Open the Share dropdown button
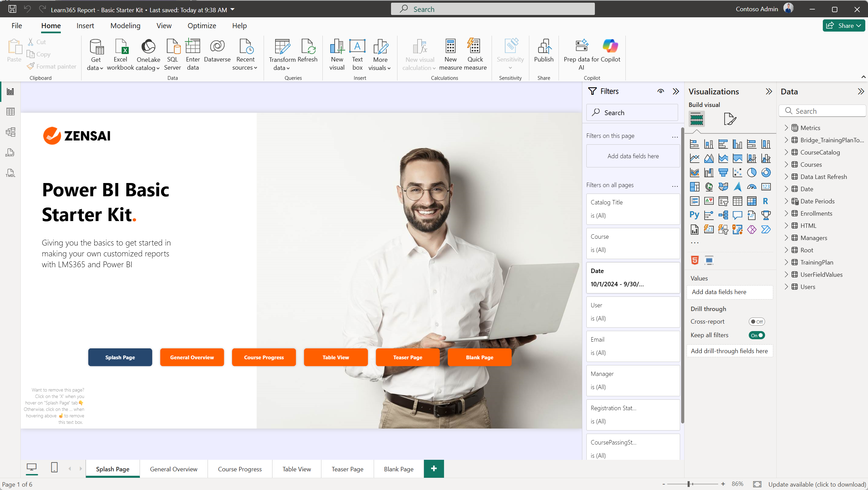Viewport: 868px width, 490px height. pos(844,25)
